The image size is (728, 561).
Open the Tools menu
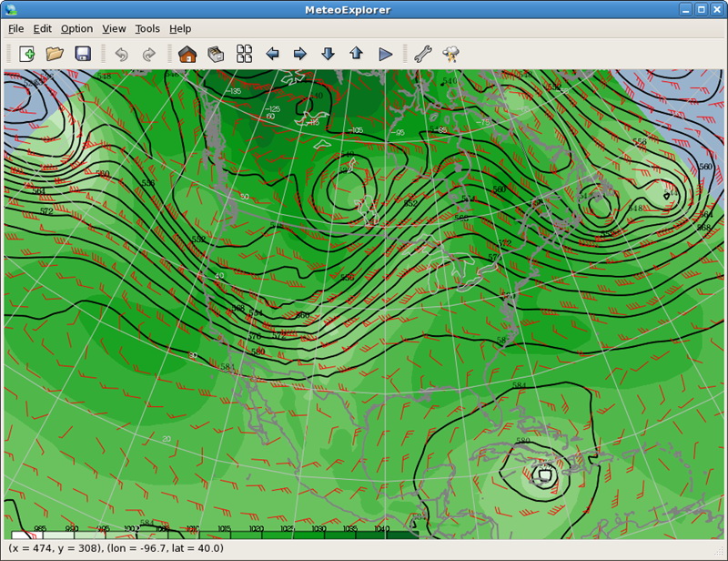tap(147, 28)
